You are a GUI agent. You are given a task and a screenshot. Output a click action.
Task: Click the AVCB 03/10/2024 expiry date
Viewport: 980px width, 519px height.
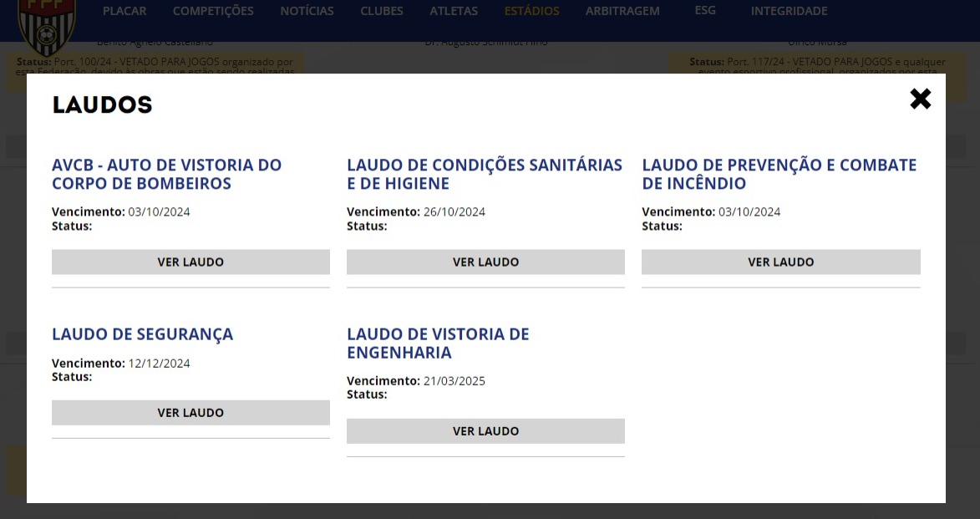(160, 212)
